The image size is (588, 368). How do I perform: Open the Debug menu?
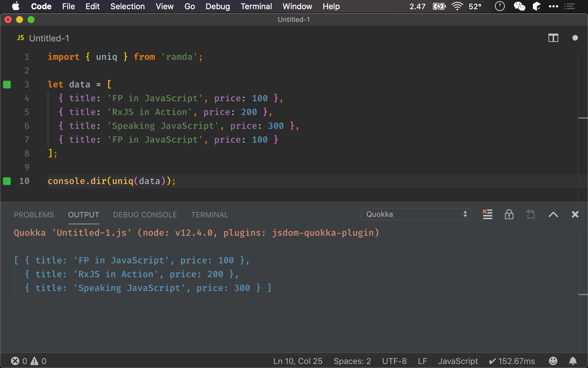[218, 6]
